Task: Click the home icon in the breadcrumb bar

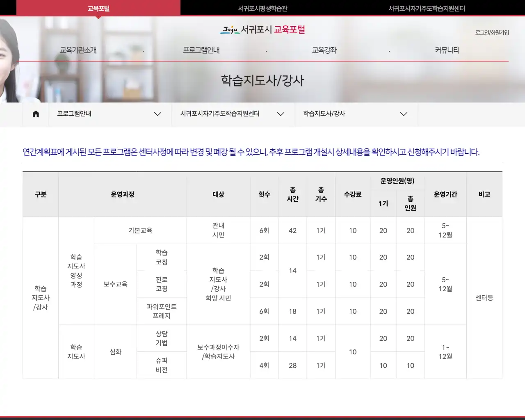Action: coord(36,114)
